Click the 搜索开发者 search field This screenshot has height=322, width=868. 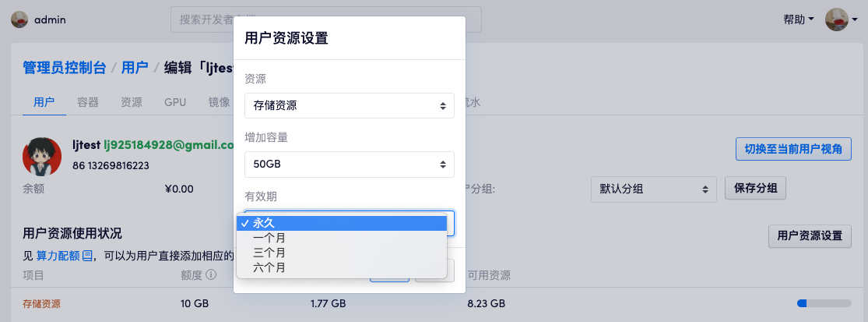(202, 19)
